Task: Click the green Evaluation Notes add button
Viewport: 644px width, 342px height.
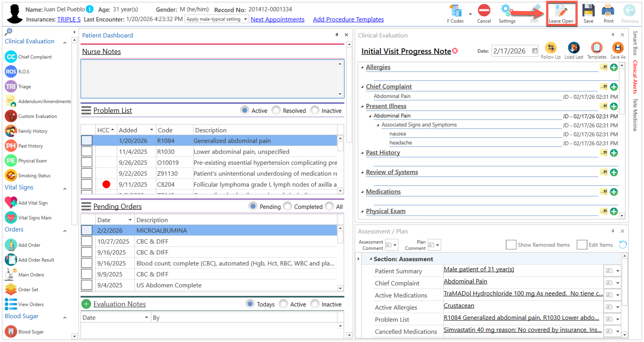Action: coord(86,304)
